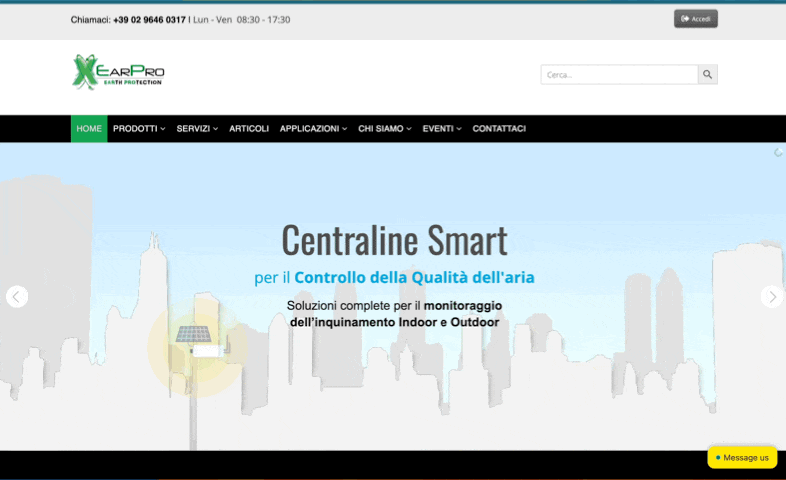Click the magnifier search icon
Viewport: 786px width, 480px height.
[x=707, y=75]
